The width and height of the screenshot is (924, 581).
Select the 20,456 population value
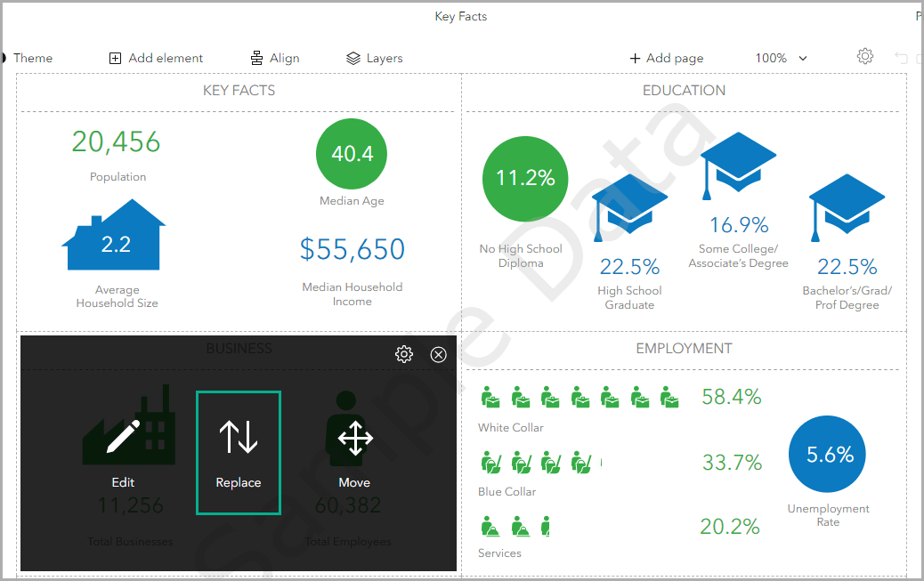(x=116, y=141)
